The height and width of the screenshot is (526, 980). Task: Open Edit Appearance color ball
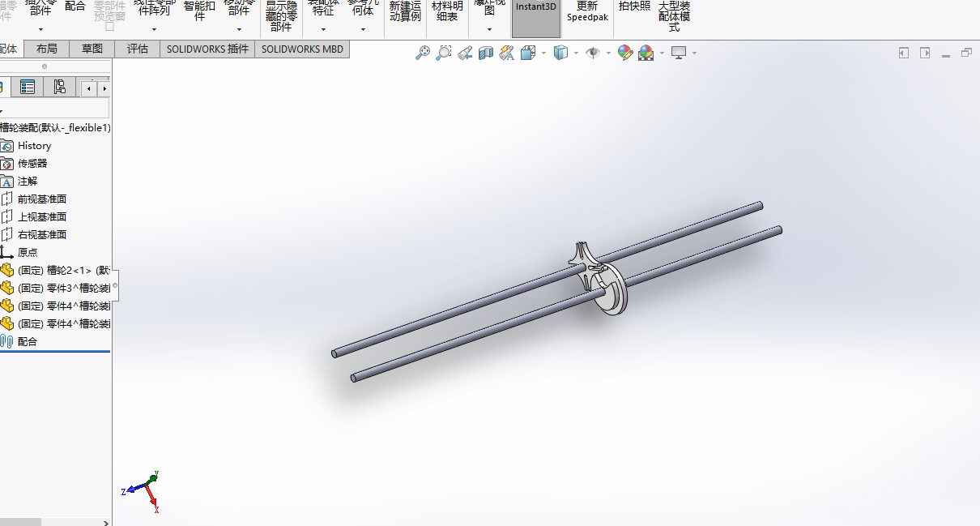click(624, 53)
